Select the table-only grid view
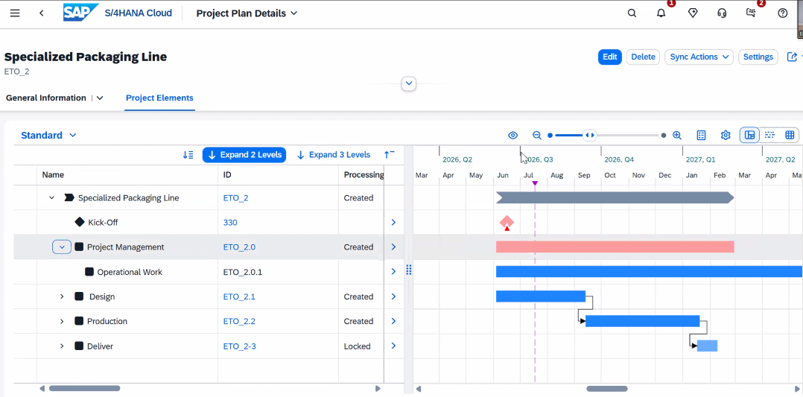803x397 pixels. tap(790, 135)
